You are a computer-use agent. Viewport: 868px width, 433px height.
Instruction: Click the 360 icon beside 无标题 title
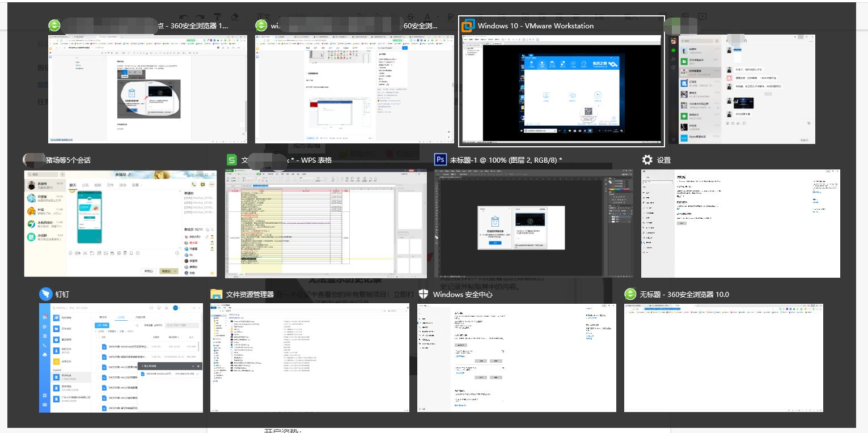630,294
